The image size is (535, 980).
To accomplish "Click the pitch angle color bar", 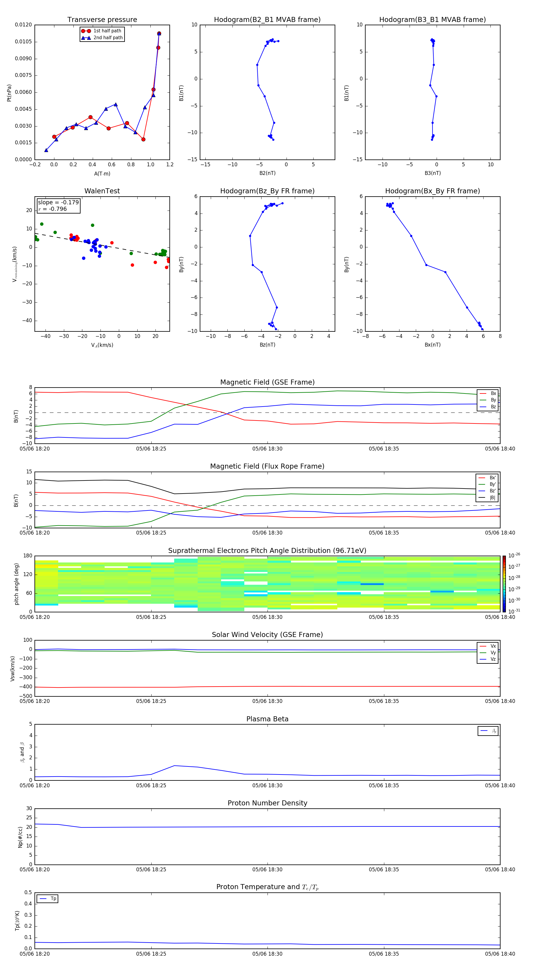I will (x=504, y=584).
